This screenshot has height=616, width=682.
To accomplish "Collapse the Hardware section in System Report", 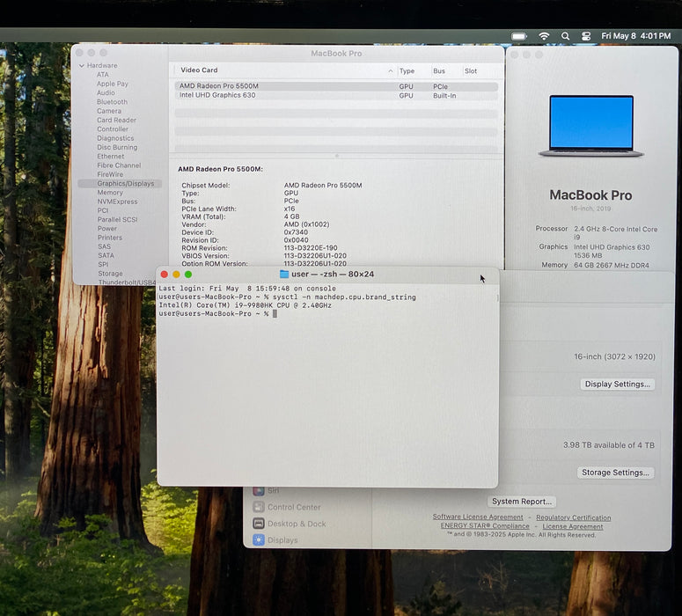I will [x=82, y=66].
